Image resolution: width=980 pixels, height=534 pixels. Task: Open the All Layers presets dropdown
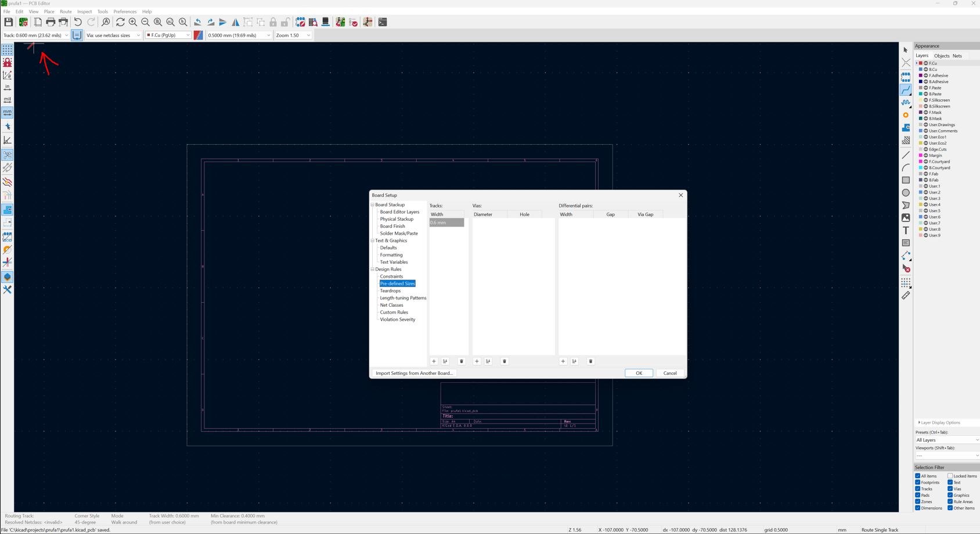point(947,440)
